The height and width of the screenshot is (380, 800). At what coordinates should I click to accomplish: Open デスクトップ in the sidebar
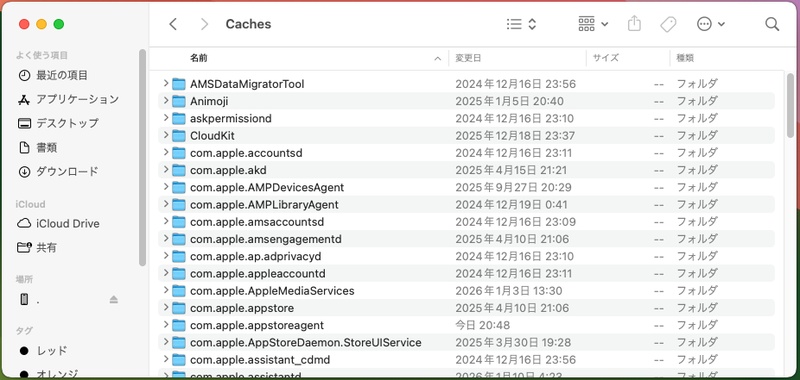point(58,123)
